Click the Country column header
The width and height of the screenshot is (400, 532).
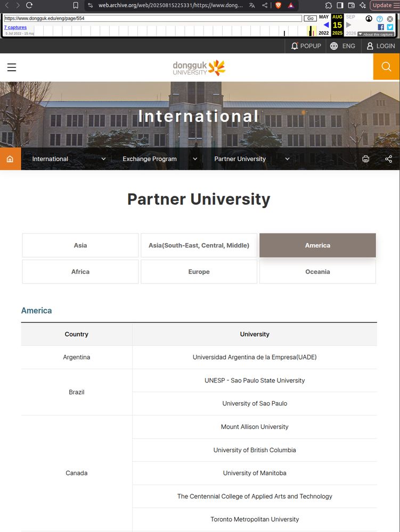pyautogui.click(x=76, y=334)
